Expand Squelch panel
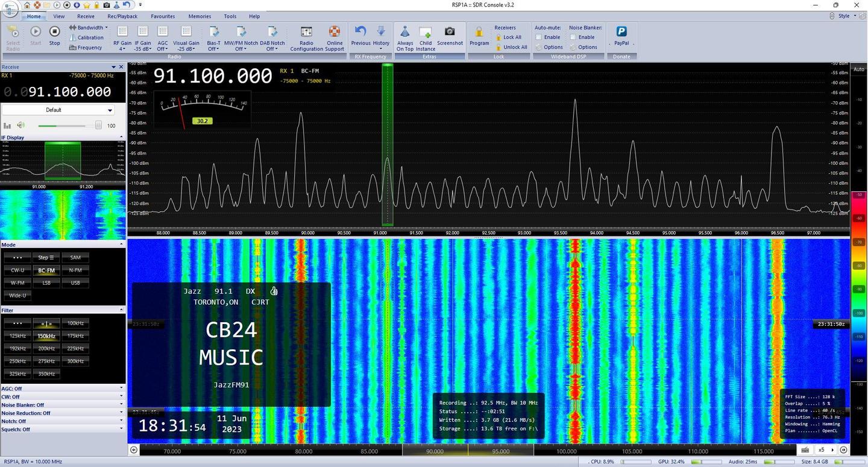Viewport: 868px width, 467px height. pyautogui.click(x=63, y=430)
